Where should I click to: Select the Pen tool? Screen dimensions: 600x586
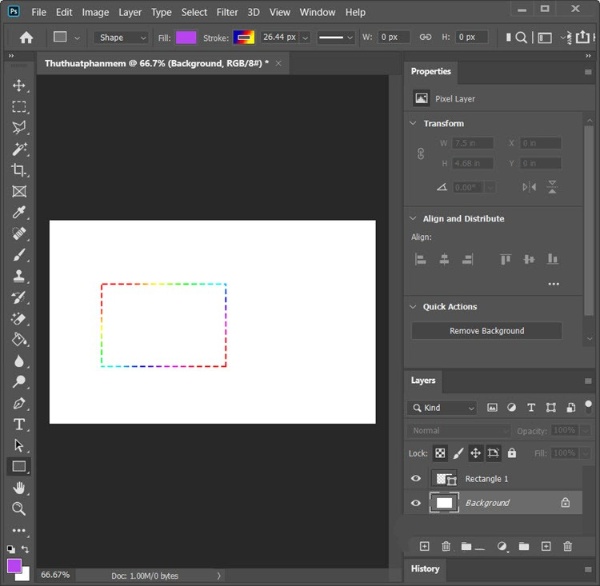click(x=19, y=403)
